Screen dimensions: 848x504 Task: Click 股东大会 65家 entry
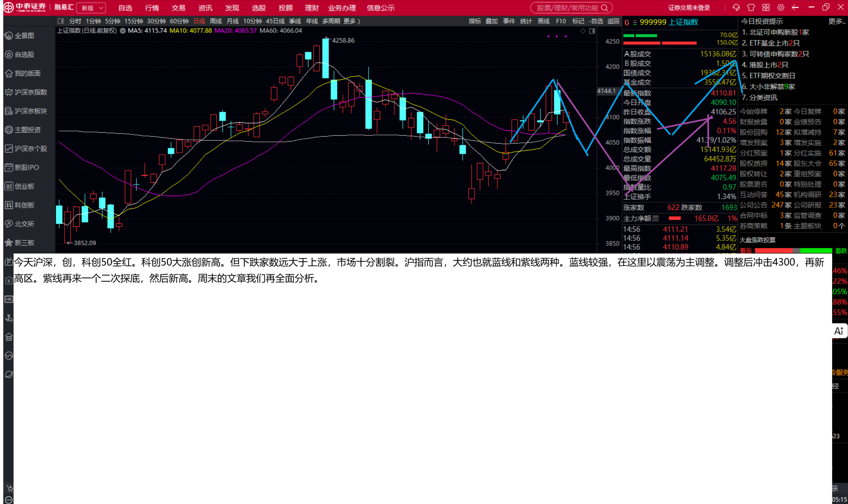(819, 163)
